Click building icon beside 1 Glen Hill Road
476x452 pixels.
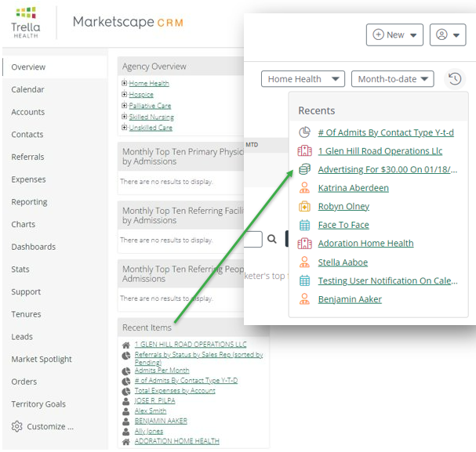304,150
